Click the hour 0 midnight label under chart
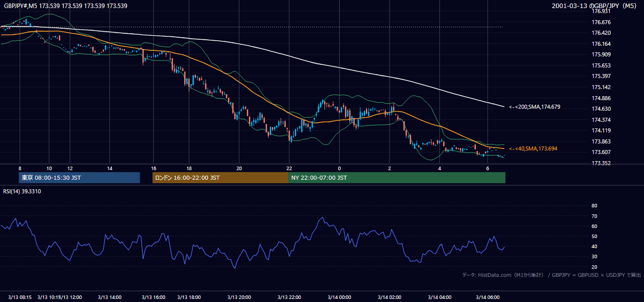Viewport: 644px width, 302px height. tap(339, 168)
